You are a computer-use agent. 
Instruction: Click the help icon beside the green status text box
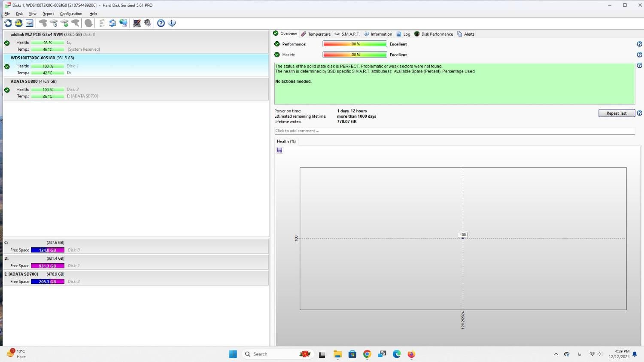pos(639,66)
